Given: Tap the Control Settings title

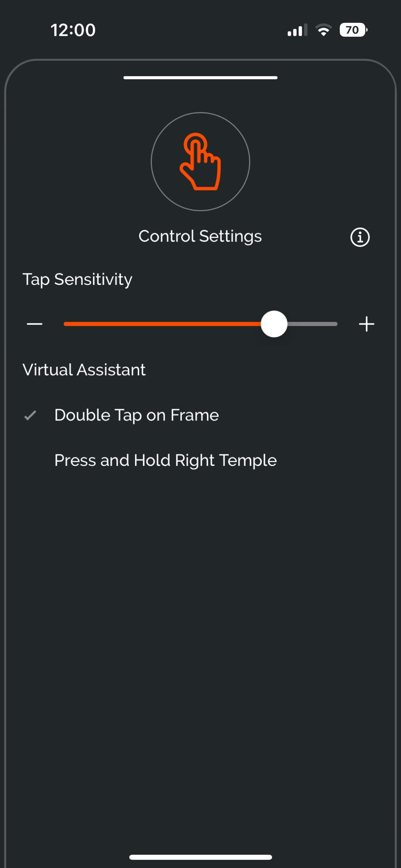Looking at the screenshot, I should (200, 236).
